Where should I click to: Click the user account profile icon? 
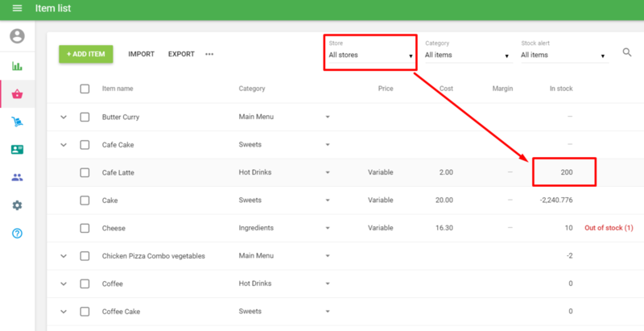17,36
